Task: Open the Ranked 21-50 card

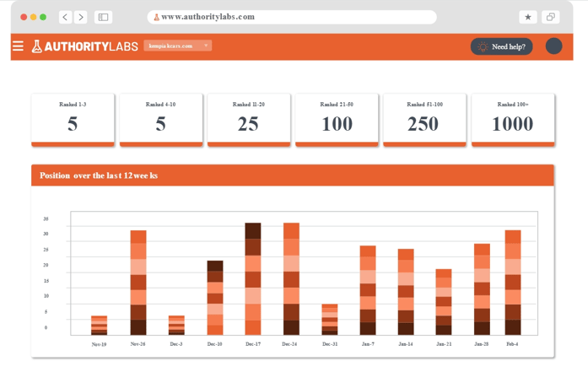Action: 337,120
